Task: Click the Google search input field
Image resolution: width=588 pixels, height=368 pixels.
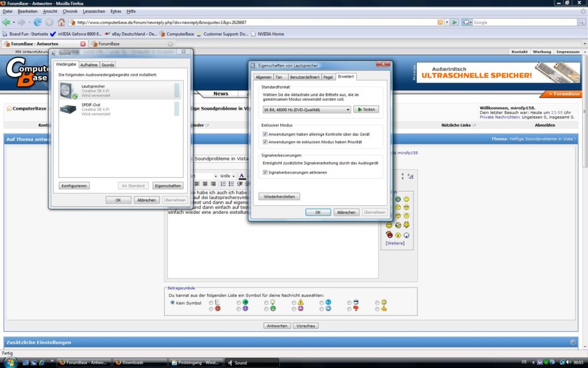Action: tap(524, 22)
